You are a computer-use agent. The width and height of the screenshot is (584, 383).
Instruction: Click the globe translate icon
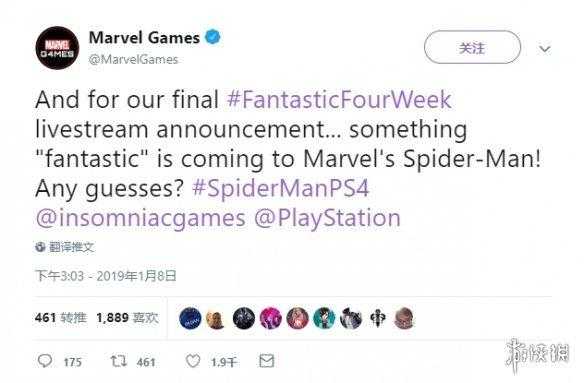pos(40,247)
